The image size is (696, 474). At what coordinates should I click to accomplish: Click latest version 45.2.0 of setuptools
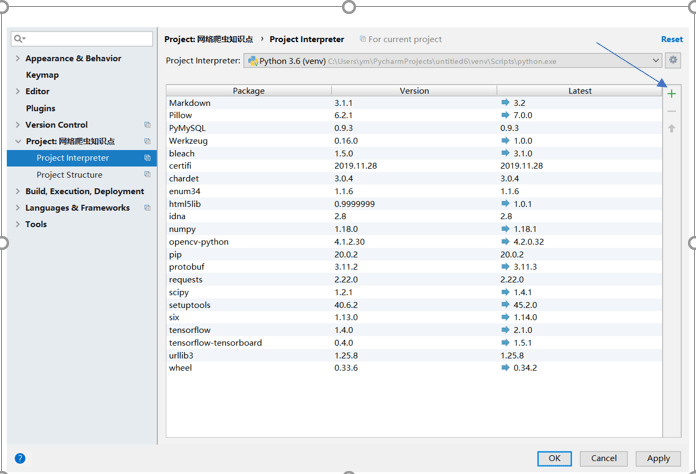pos(525,305)
